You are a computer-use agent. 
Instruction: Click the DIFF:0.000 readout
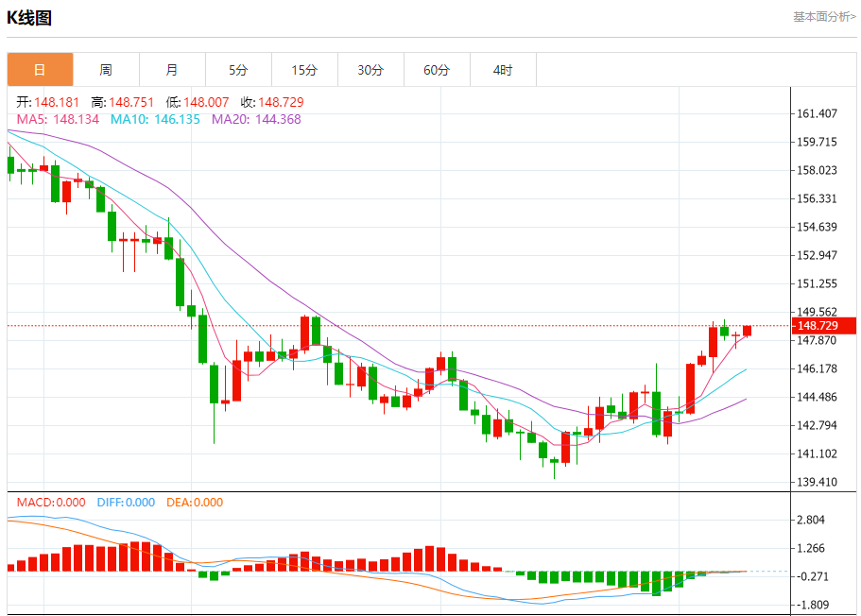(126, 503)
